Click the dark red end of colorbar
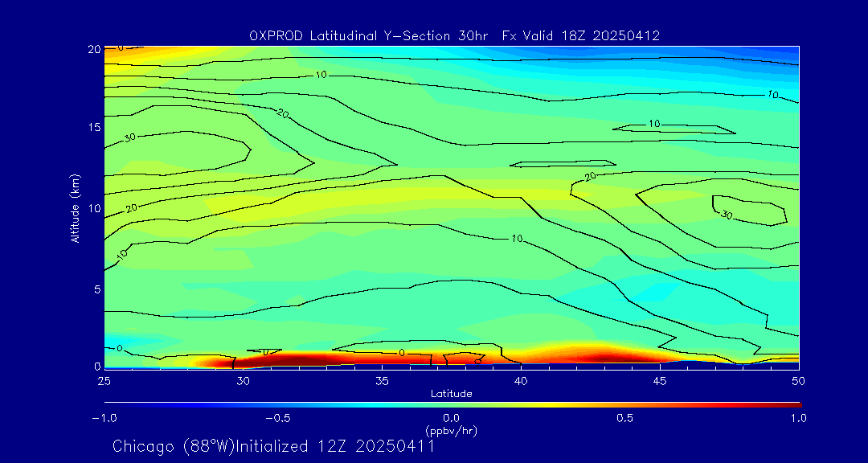 pos(794,405)
